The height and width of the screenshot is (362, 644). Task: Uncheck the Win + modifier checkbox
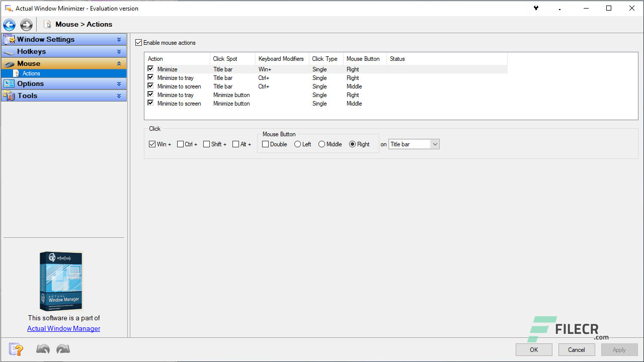point(152,144)
